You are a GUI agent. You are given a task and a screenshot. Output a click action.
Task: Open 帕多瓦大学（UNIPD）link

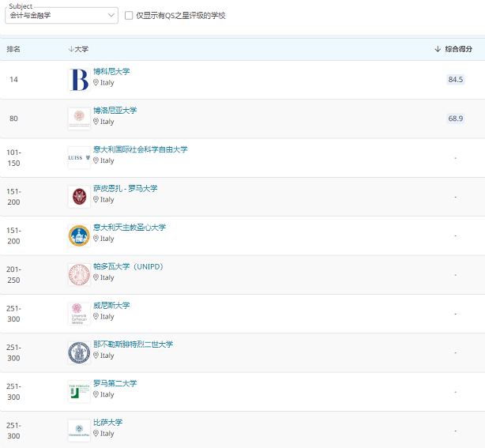[x=129, y=266]
